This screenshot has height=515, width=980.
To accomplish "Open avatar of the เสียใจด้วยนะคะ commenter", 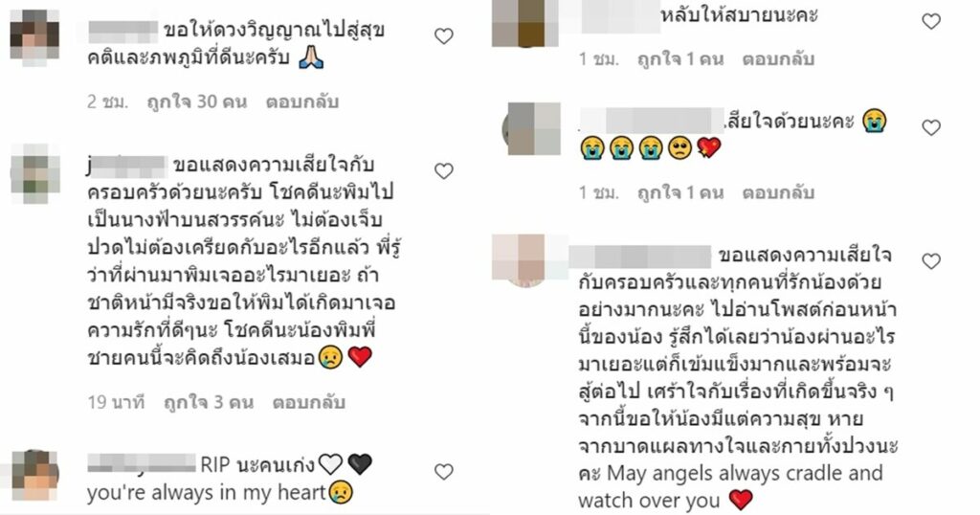I will [x=532, y=128].
